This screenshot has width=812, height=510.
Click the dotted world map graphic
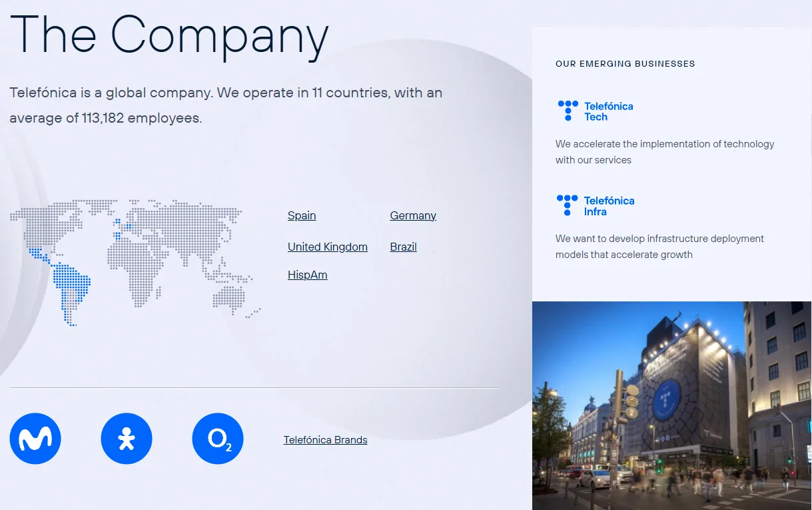click(x=133, y=263)
